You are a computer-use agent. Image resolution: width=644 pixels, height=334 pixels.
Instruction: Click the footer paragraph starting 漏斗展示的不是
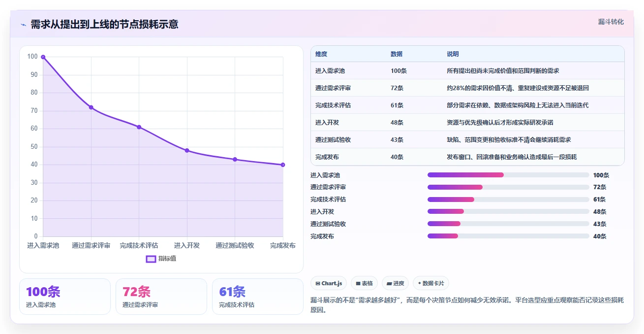467,305
